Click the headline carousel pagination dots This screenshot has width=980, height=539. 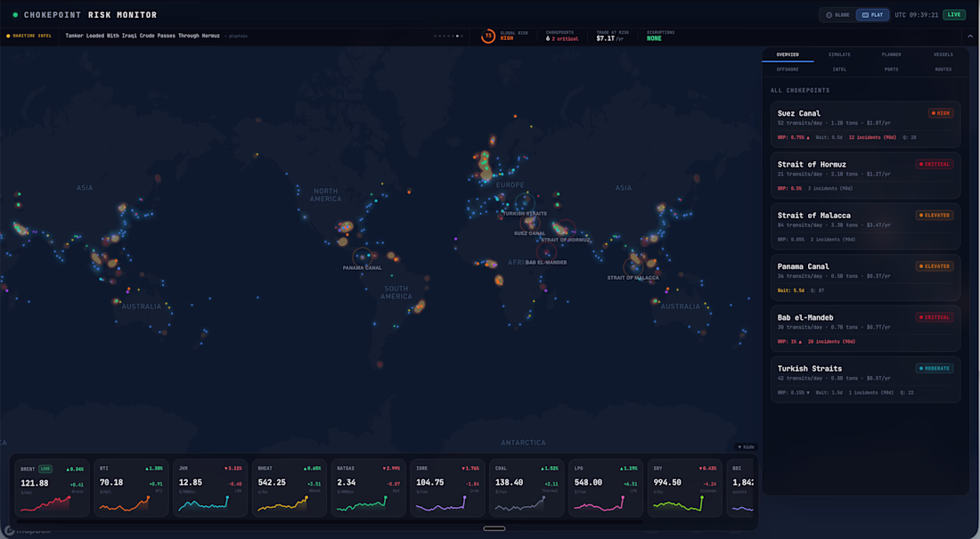coord(449,37)
